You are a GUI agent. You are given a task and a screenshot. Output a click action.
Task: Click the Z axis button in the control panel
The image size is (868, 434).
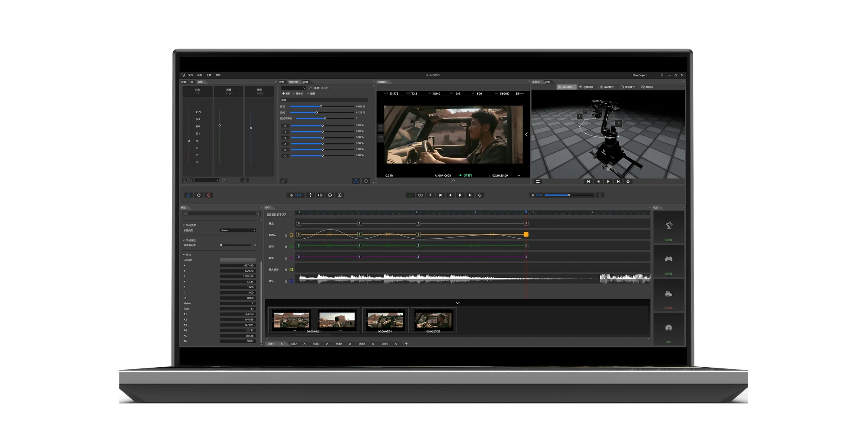pos(285,138)
